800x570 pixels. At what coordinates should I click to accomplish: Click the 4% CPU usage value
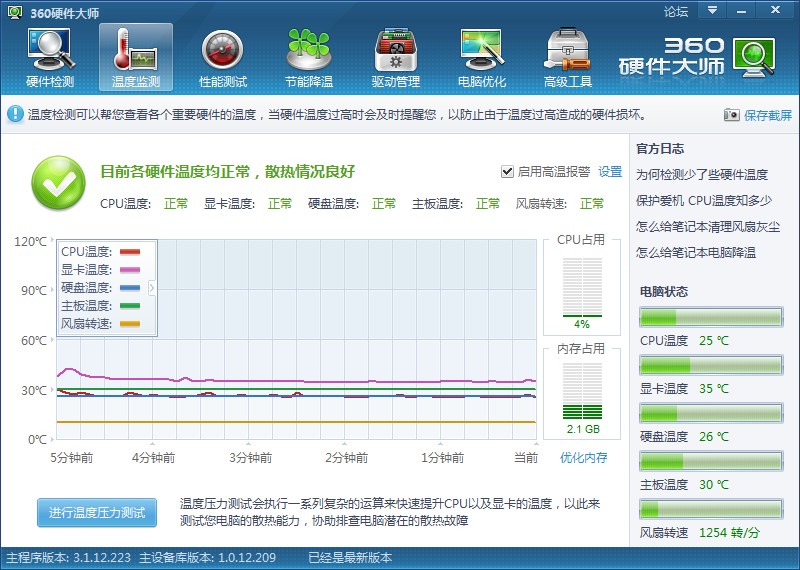click(582, 324)
